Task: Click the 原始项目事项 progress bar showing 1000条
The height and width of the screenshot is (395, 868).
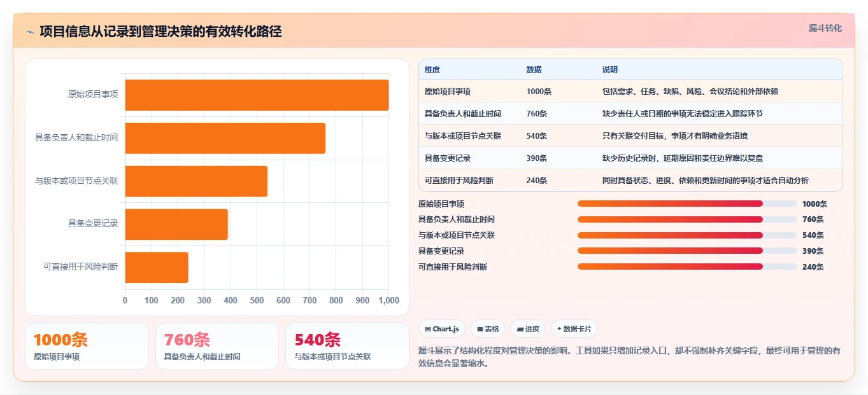Action: (x=687, y=204)
